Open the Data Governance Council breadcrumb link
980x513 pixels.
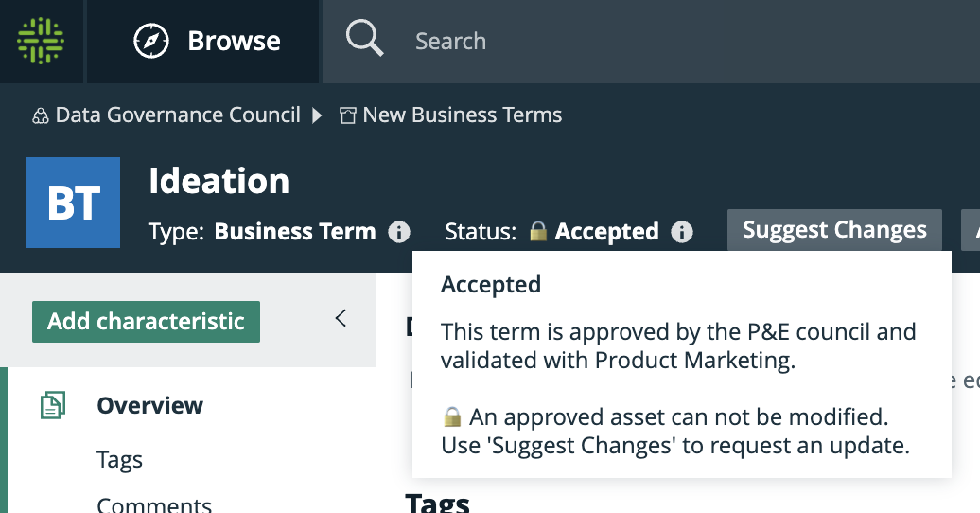point(178,115)
